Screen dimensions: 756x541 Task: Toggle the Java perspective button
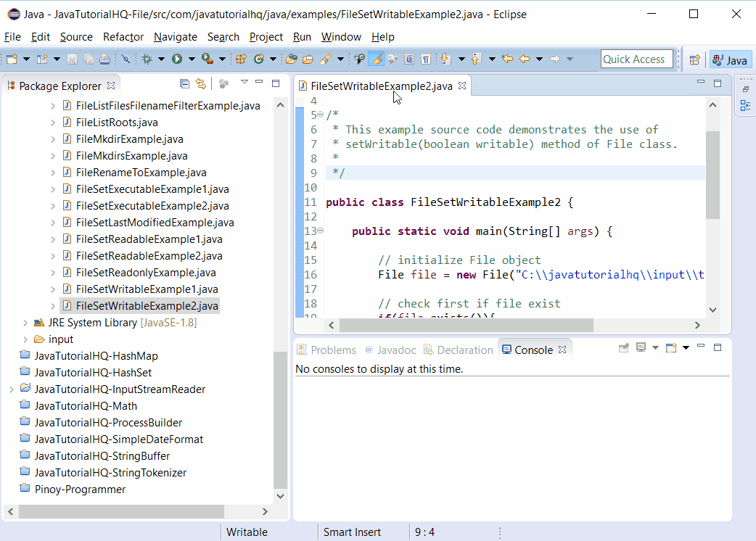[x=731, y=59]
